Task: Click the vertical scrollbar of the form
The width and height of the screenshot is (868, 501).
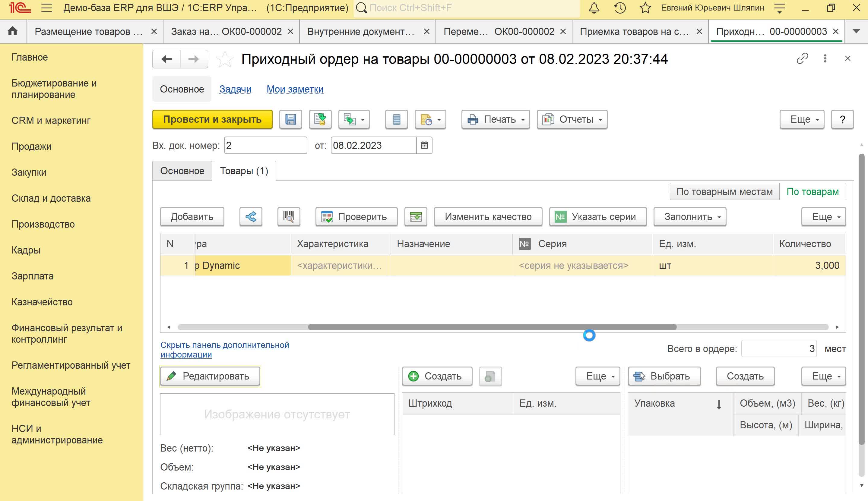Action: pyautogui.click(x=861, y=299)
